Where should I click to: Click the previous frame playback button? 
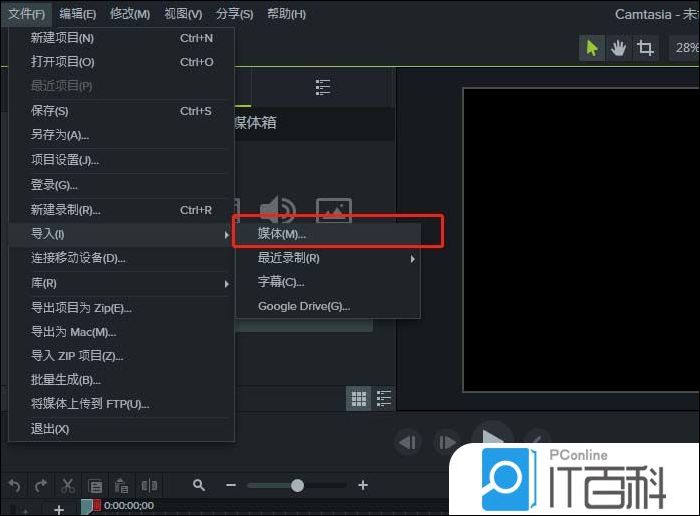pos(408,442)
